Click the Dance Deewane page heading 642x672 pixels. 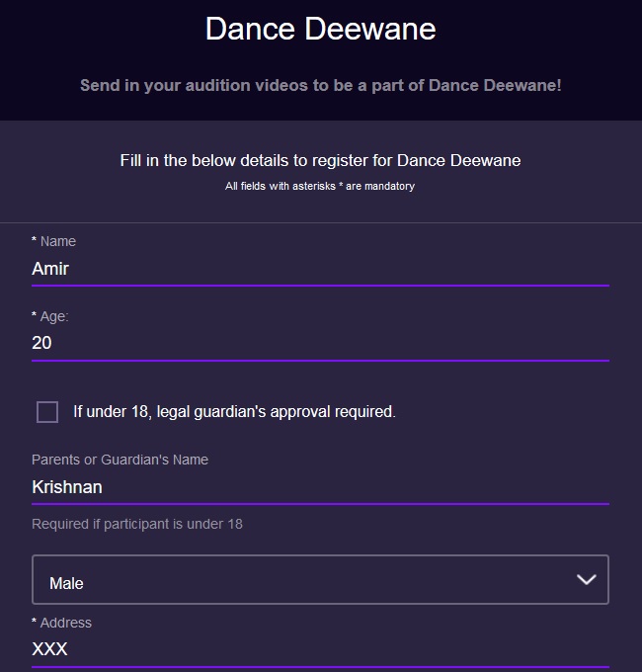pos(320,29)
